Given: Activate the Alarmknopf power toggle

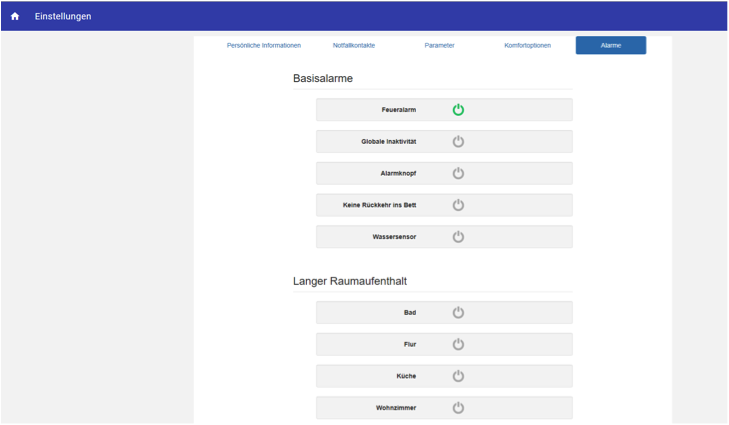Looking at the screenshot, I should coord(458,173).
